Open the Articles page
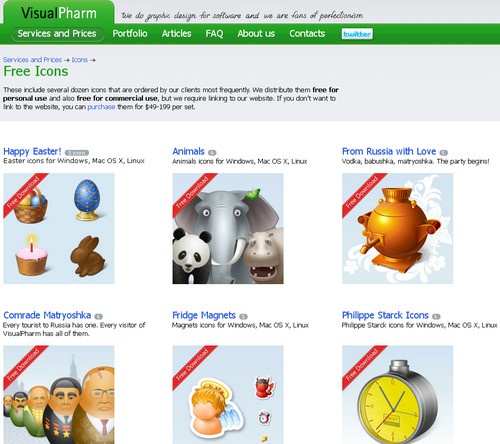Viewport: 500px width, 444px height. click(176, 34)
